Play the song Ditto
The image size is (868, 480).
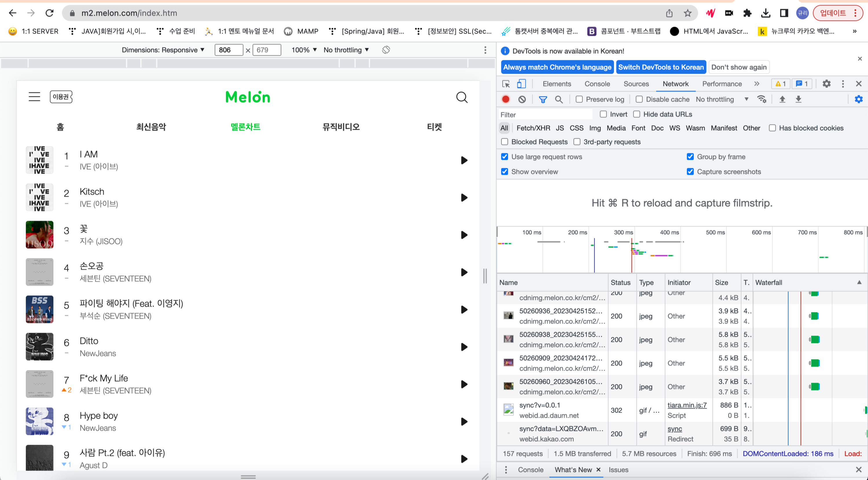pos(464,347)
